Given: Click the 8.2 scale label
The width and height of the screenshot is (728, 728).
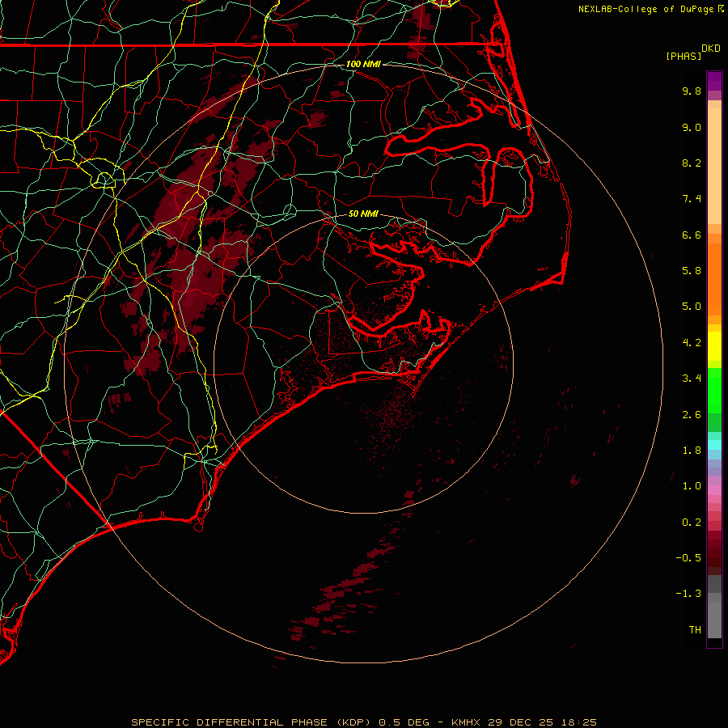Looking at the screenshot, I should 692,163.
